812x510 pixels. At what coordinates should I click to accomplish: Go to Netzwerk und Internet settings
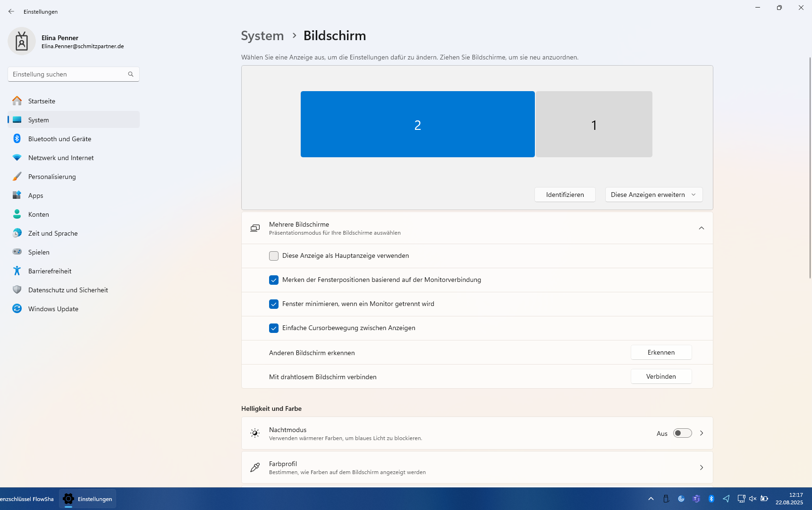pos(61,158)
